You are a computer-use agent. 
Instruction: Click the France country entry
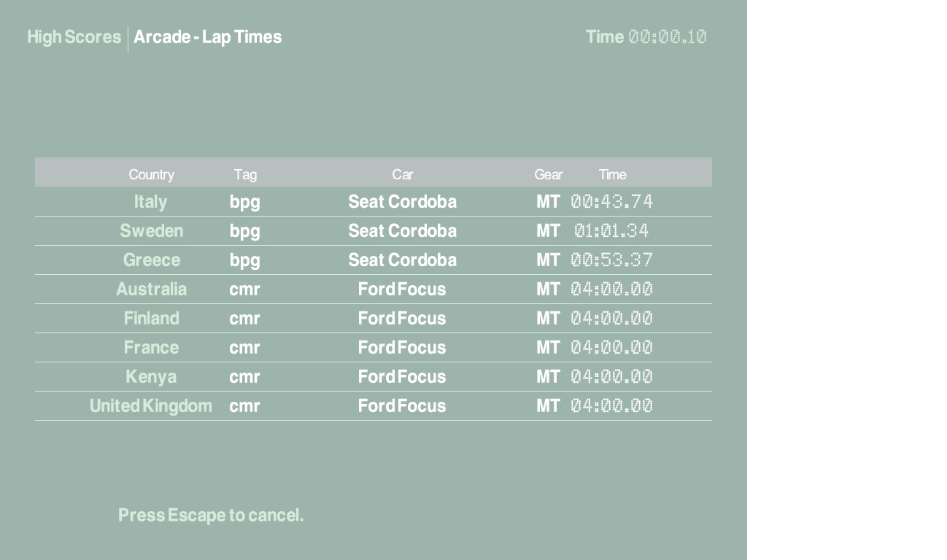[x=151, y=348]
